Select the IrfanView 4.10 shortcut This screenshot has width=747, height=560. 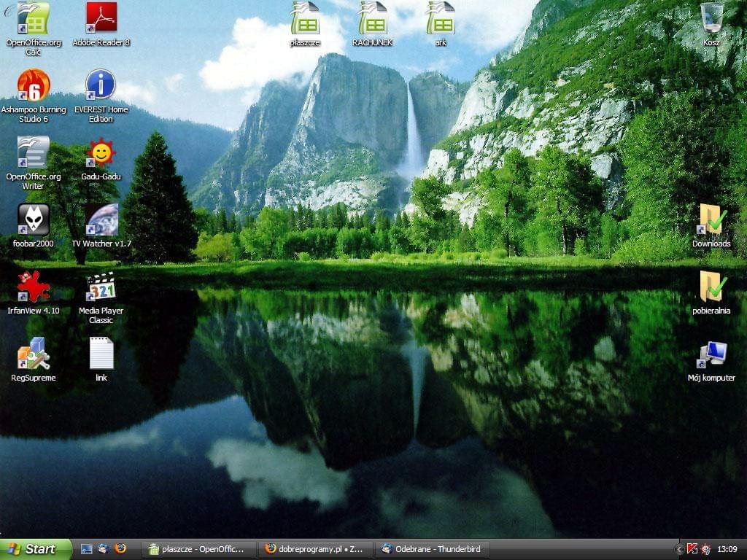[x=34, y=287]
